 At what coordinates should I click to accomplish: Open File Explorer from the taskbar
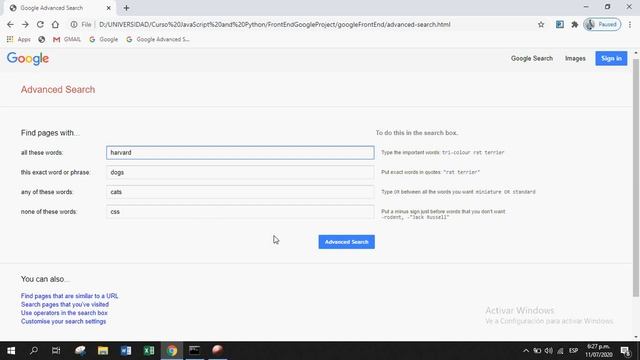pyautogui.click(x=103, y=351)
